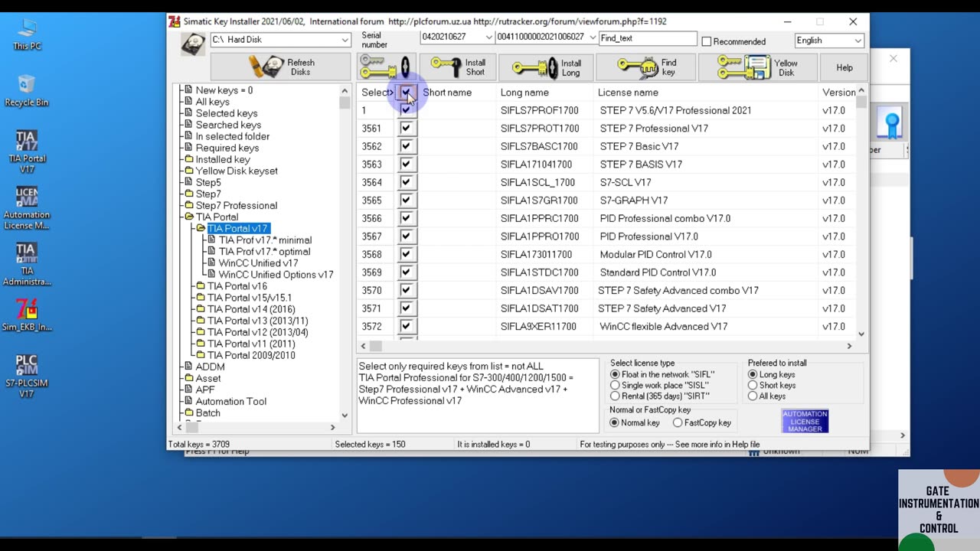The image size is (980, 551).
Task: Select TIA Prof v17.* minimal item
Action: [265, 240]
